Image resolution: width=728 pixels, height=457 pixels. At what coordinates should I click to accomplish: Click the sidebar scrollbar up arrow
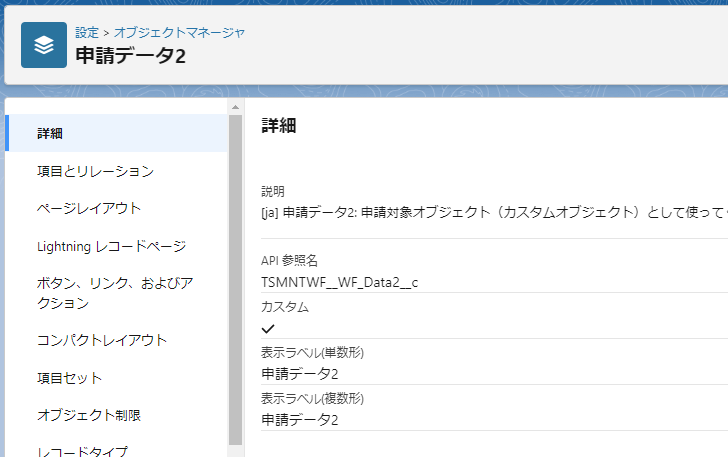click(x=235, y=107)
